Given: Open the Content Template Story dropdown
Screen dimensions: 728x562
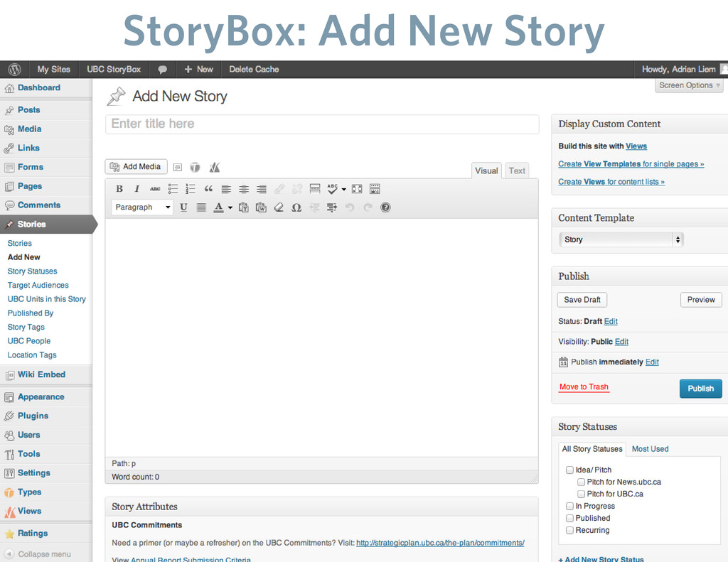Looking at the screenshot, I should (621, 239).
